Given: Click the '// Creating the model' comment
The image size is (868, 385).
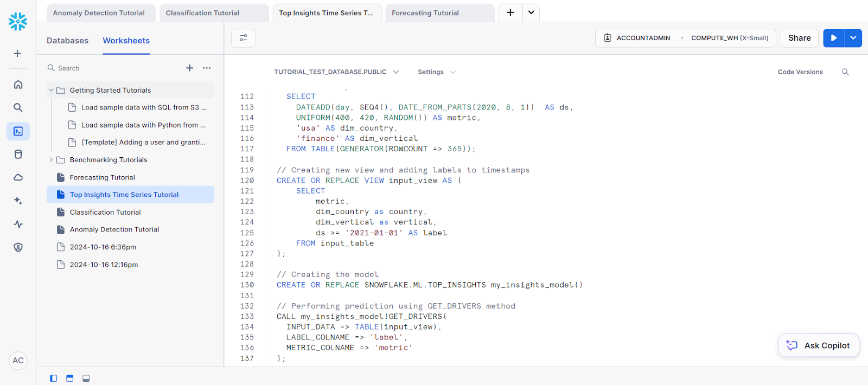Looking at the screenshot, I should 328,275.
